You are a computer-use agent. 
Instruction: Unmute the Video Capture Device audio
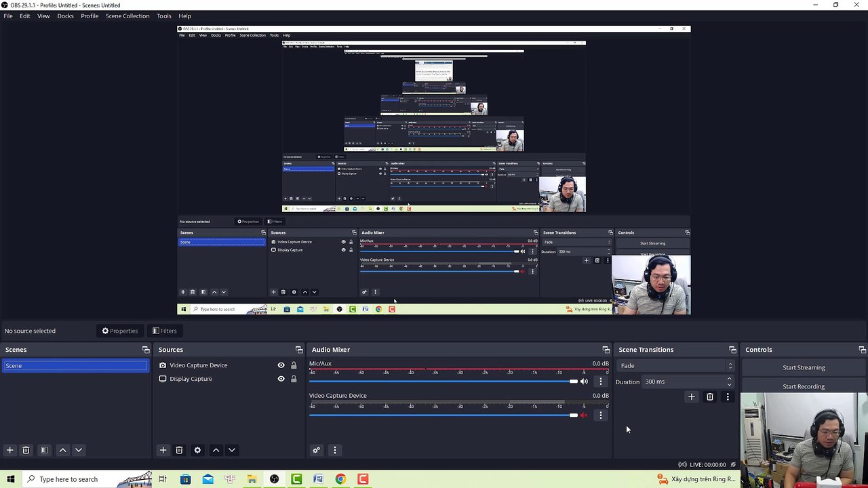584,415
